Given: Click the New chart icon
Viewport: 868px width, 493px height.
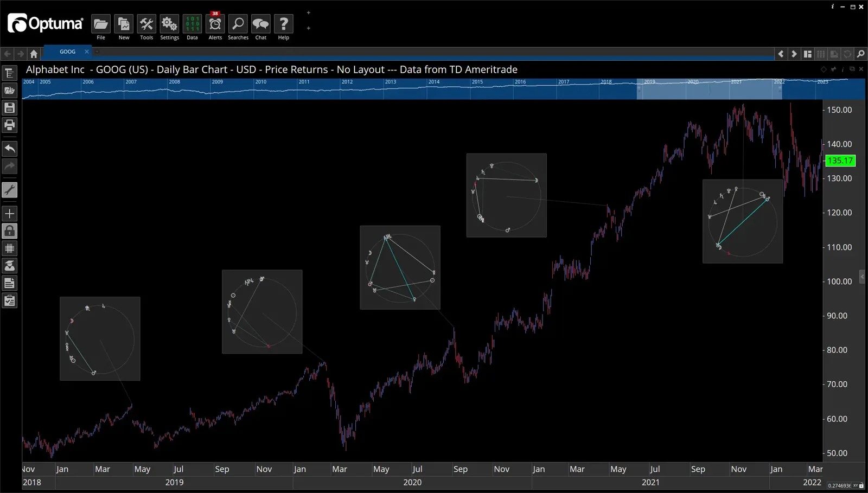Looking at the screenshot, I should [124, 24].
